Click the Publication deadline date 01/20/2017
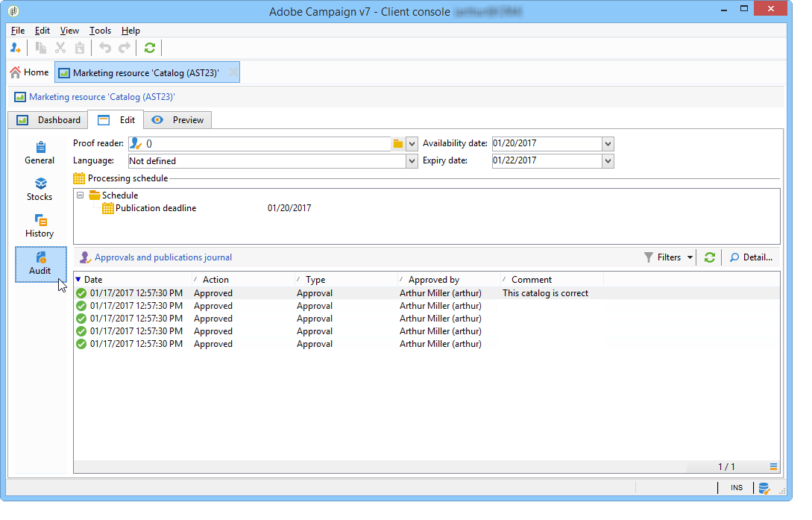This screenshot has width=812, height=520. [x=289, y=208]
